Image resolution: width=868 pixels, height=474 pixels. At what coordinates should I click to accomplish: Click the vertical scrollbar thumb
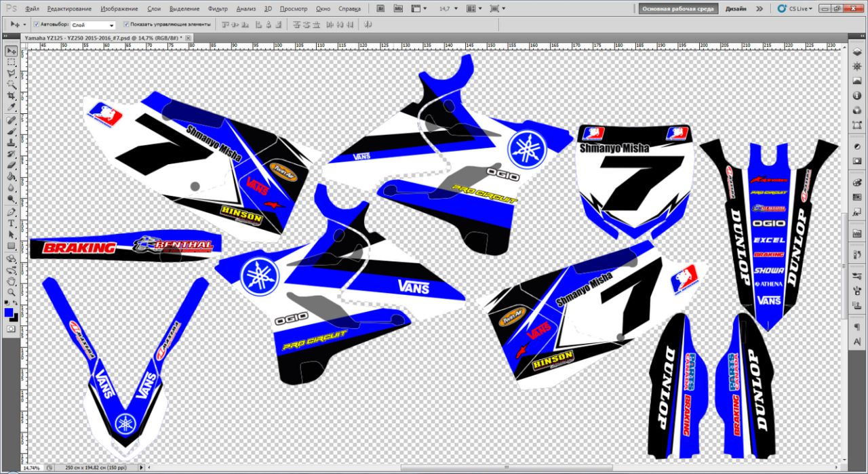pos(844,266)
